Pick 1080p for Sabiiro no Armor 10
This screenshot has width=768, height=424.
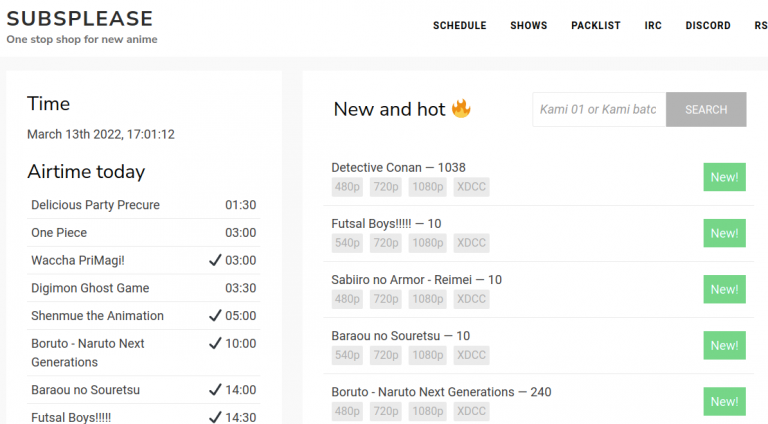pyautogui.click(x=428, y=299)
